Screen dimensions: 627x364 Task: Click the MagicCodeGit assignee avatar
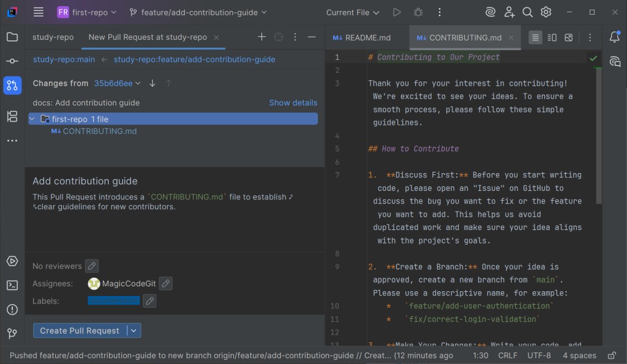(94, 283)
